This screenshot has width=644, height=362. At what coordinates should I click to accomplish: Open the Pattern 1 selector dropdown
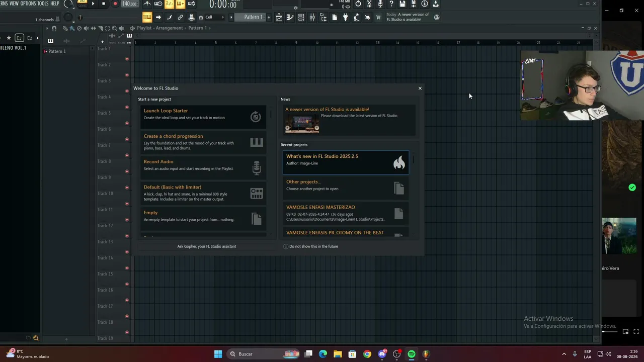tap(253, 17)
